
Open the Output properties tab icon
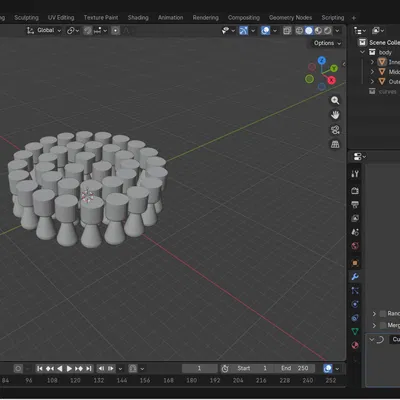point(355,204)
